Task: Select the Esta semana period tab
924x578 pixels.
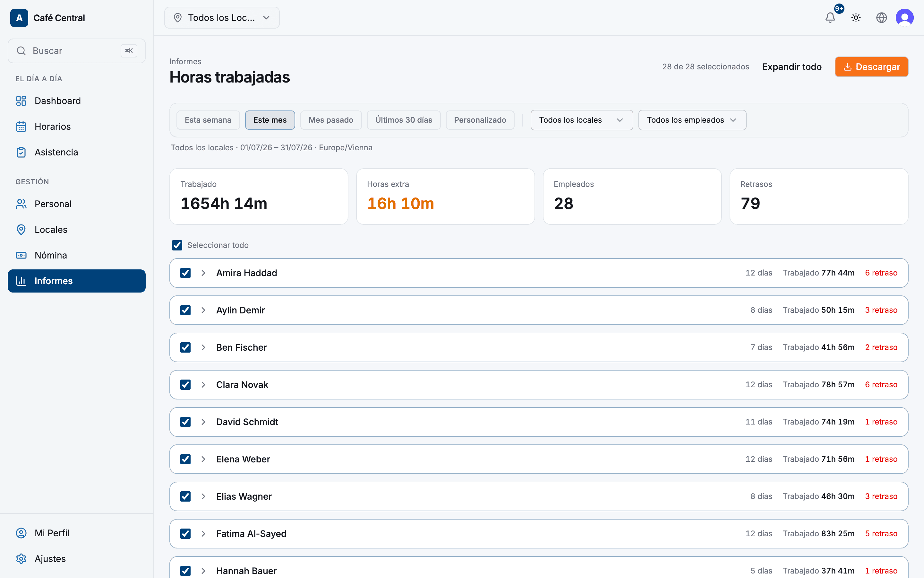Action: tap(208, 120)
